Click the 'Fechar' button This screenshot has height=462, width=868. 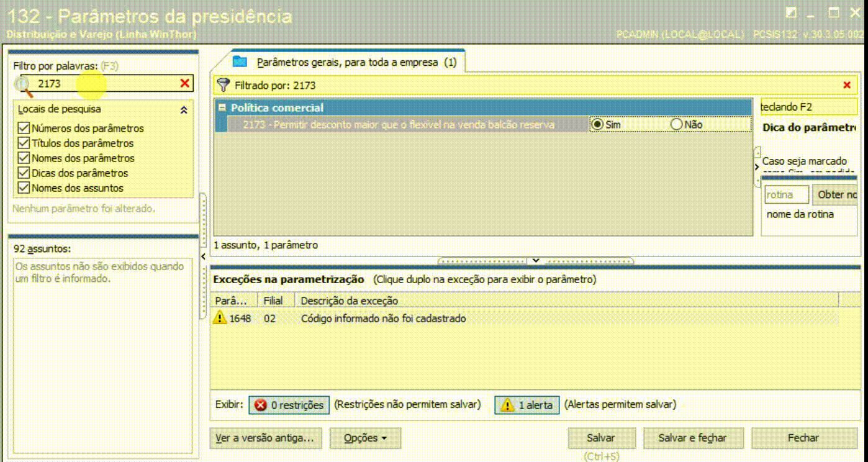(x=803, y=438)
